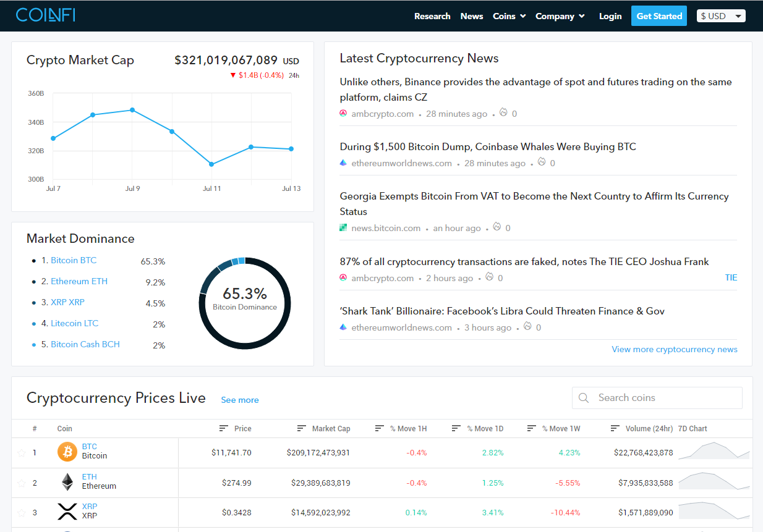Viewport: 763px width, 532px height.
Task: Click the XRP logo icon in the price table
Action: [67, 512]
